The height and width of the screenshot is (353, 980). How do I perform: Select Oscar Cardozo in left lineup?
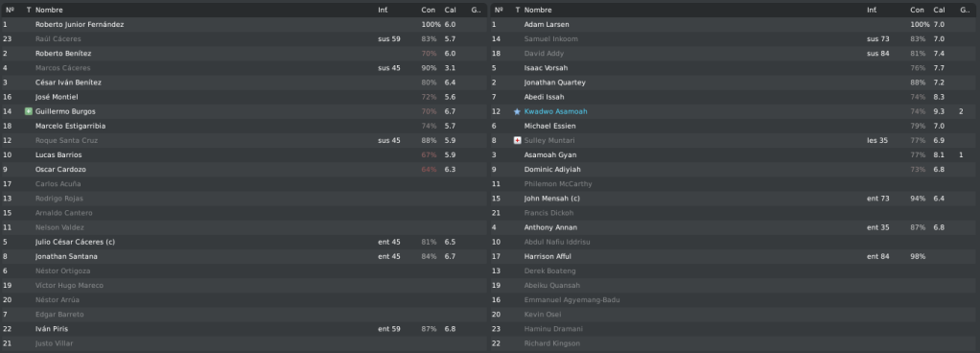[245, 170]
